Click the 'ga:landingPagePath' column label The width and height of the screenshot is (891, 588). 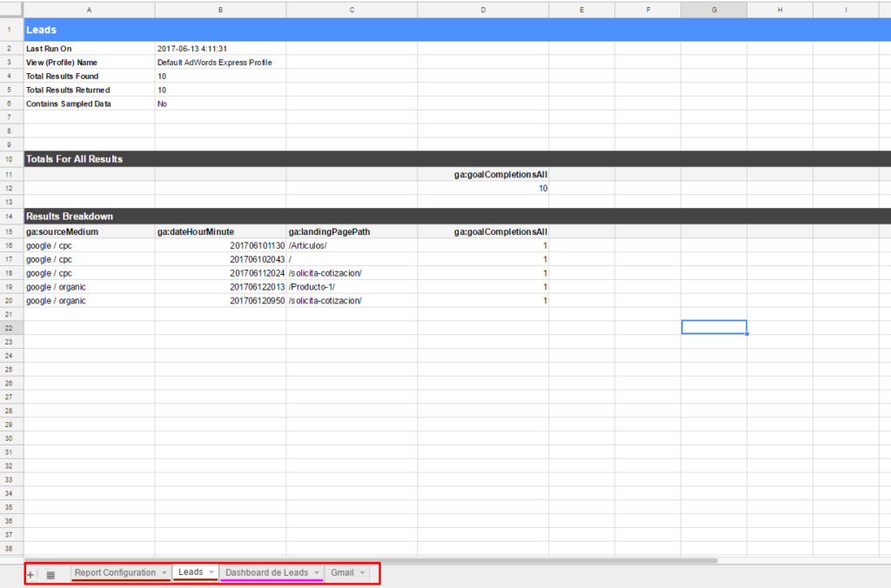pos(352,231)
